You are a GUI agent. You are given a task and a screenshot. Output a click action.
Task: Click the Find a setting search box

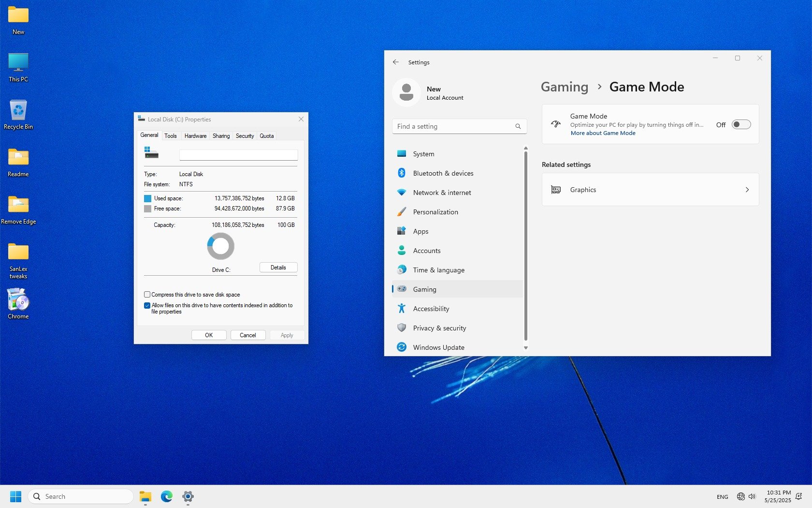pyautogui.click(x=454, y=126)
